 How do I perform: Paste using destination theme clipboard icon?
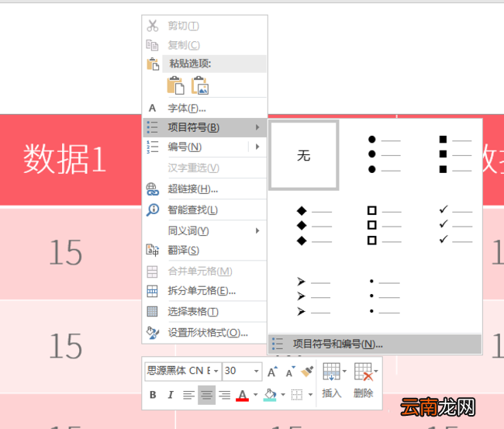click(x=176, y=85)
